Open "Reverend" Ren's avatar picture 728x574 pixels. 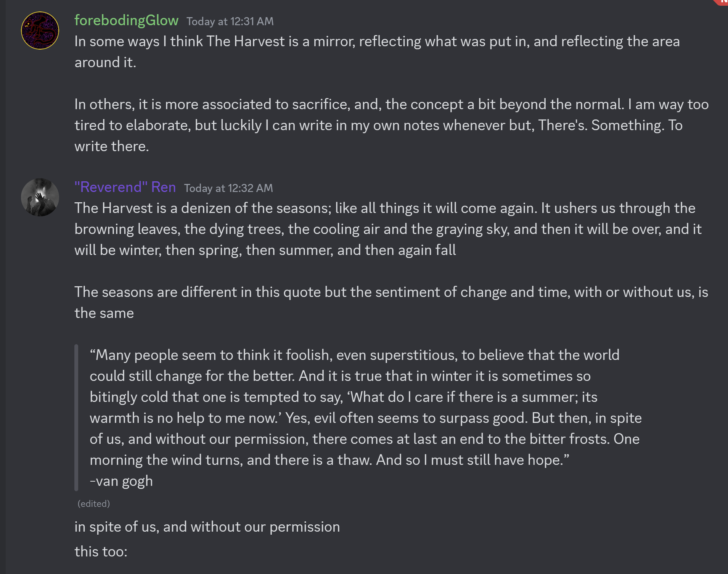pos(40,197)
